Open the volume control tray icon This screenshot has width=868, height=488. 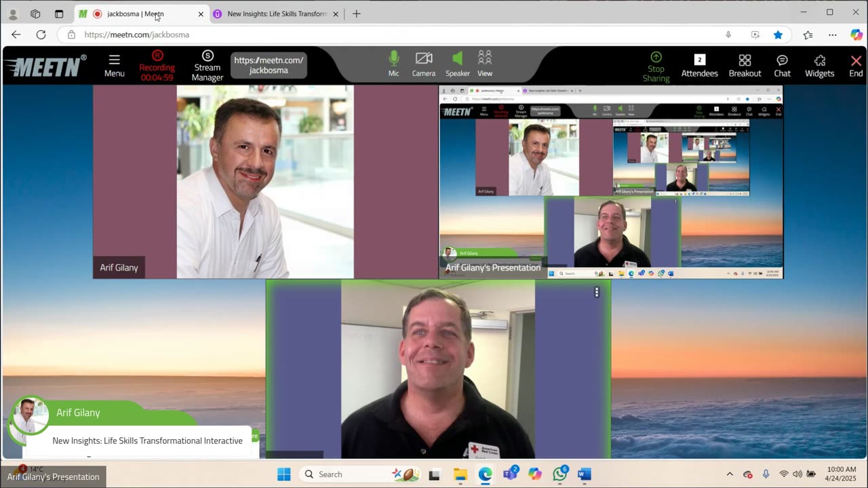tap(797, 474)
